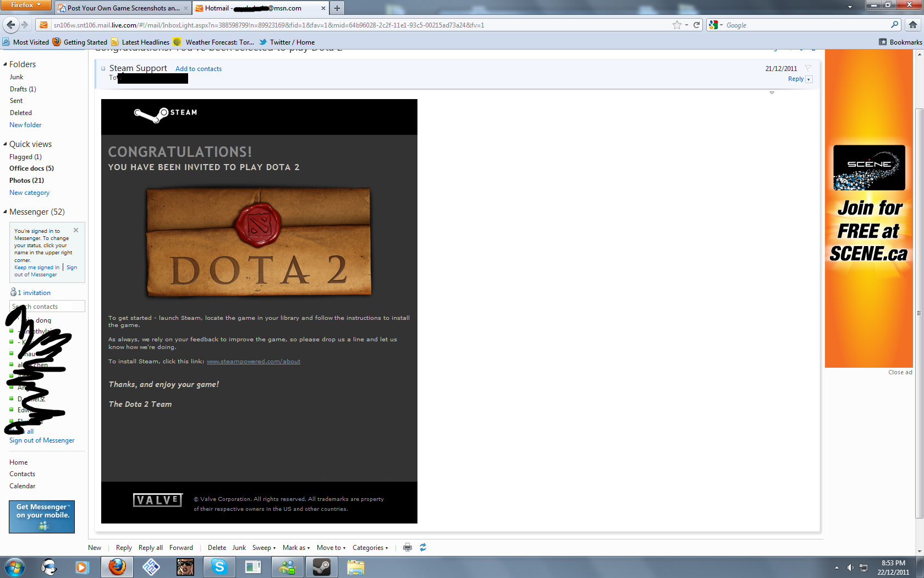Refresh inbox using blue arrows icon
The image size is (924, 578).
(x=423, y=547)
